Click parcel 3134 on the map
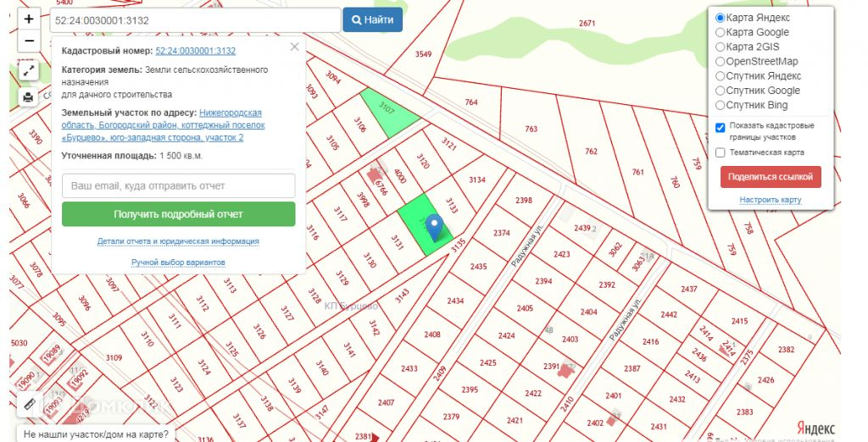Screen dimensions: 868x442 click(477, 180)
